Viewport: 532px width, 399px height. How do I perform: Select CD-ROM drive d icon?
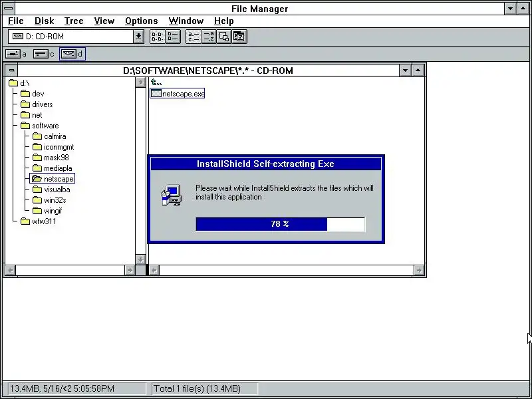click(68, 54)
